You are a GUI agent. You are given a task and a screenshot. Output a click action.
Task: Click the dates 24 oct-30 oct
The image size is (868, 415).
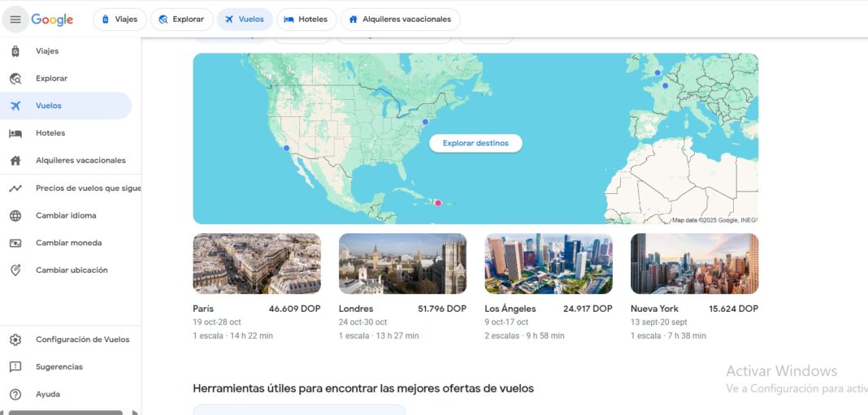pyautogui.click(x=363, y=322)
